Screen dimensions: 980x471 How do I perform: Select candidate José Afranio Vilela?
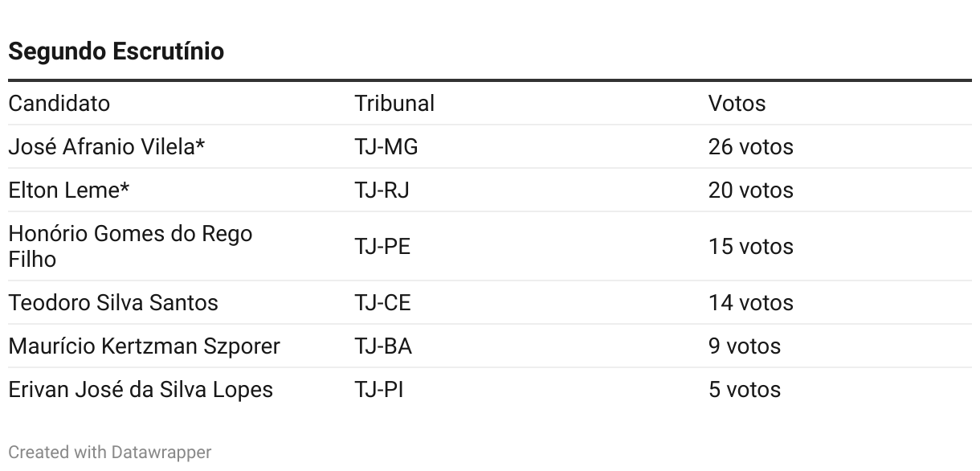click(x=107, y=147)
